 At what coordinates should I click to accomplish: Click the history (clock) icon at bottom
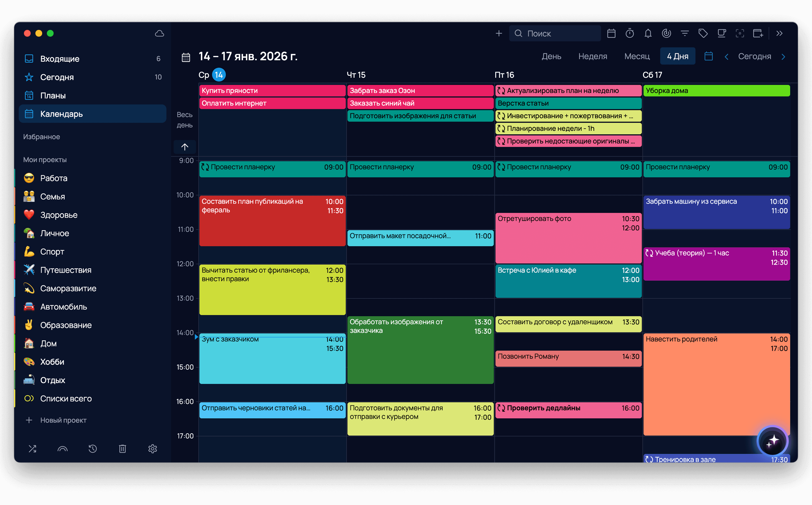[x=93, y=449]
